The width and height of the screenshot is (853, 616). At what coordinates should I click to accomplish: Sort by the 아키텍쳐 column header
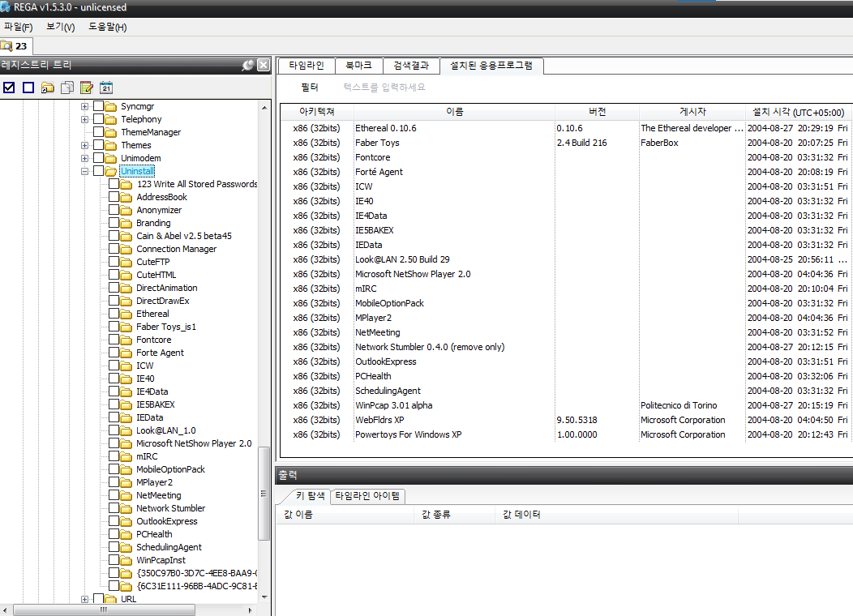click(316, 112)
